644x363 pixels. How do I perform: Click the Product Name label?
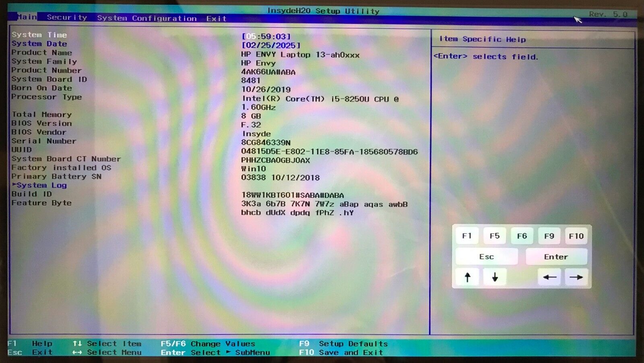click(41, 53)
